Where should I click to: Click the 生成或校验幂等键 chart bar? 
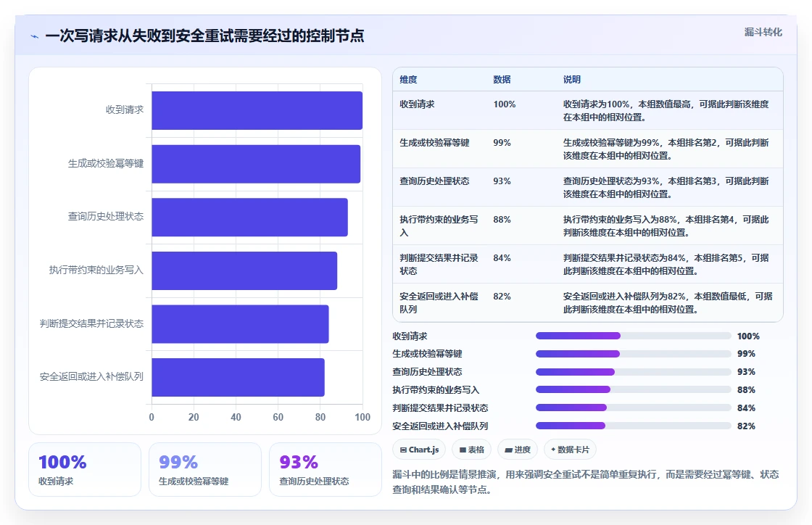pos(256,164)
